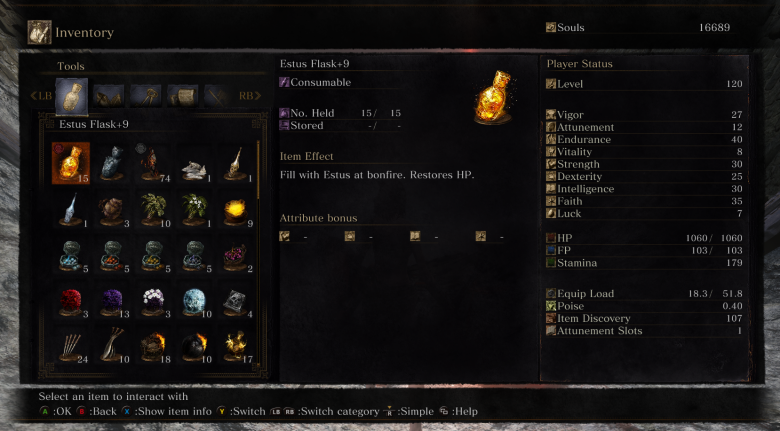Open the Tools flask category tab
The width and height of the screenshot is (780, 431).
tap(72, 96)
